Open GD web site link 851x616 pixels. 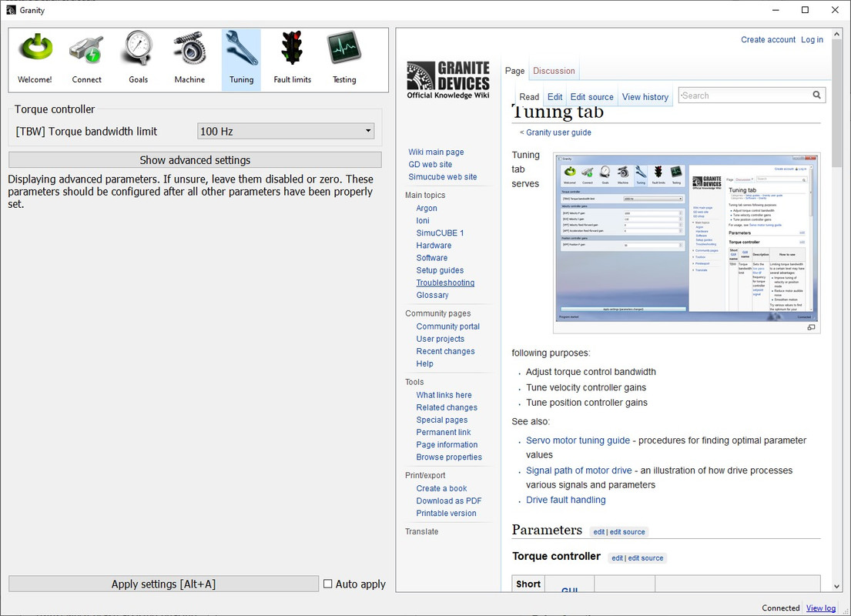pyautogui.click(x=430, y=165)
